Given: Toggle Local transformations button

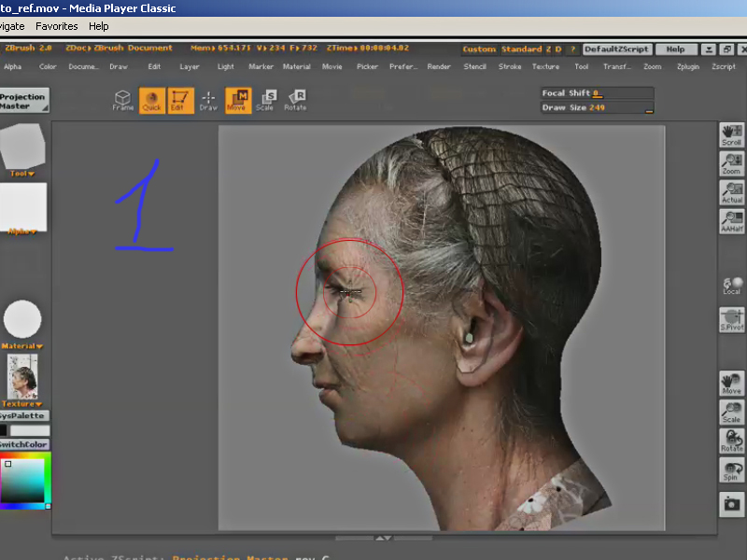Looking at the screenshot, I should pyautogui.click(x=731, y=286).
